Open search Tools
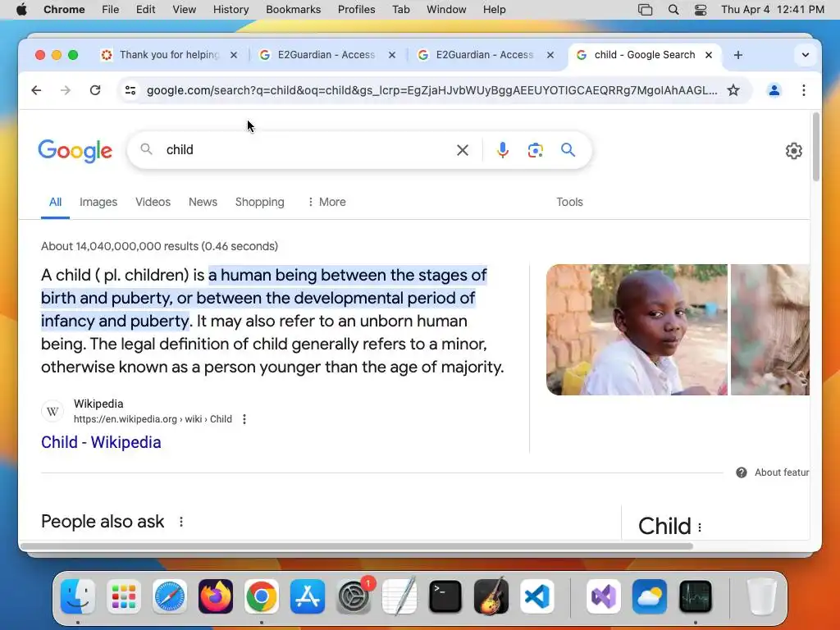Viewport: 840px width, 630px height. click(569, 202)
